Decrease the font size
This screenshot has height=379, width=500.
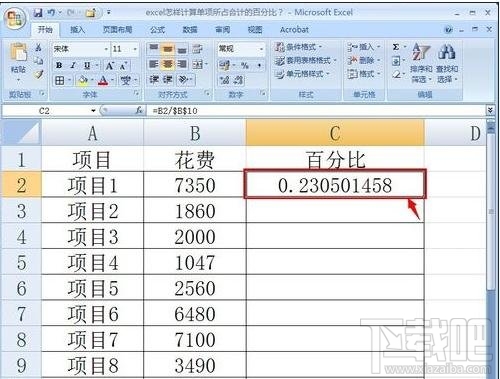pos(123,66)
